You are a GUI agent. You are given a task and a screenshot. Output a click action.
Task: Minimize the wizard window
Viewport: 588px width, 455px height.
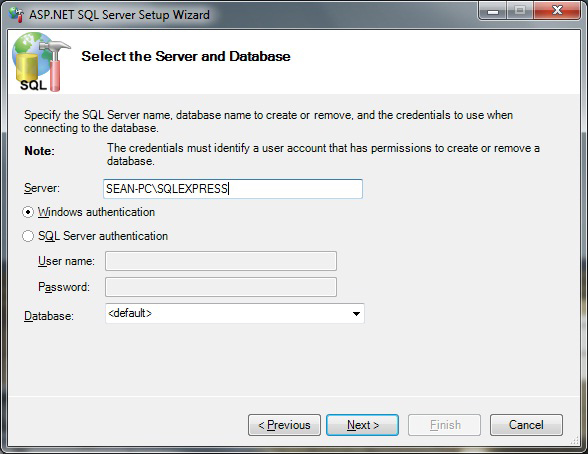tap(492, 11)
